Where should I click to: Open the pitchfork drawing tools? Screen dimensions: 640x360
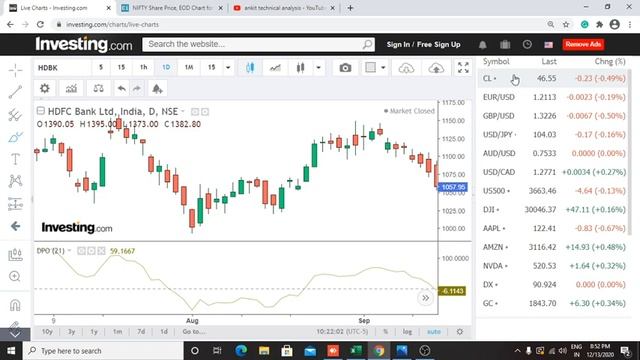(x=16, y=115)
